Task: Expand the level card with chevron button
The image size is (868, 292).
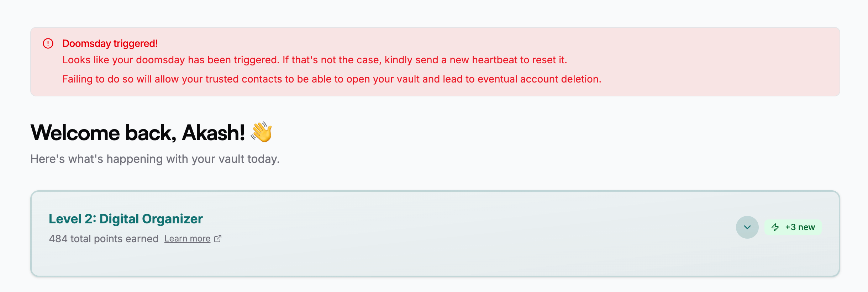Action: point(747,227)
